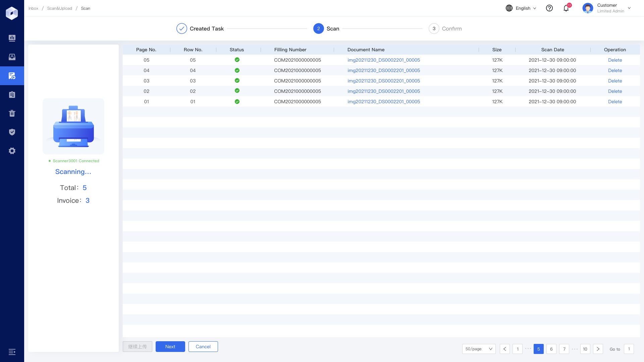
Task: Click the step 2 Scan circle
Action: pyautogui.click(x=319, y=28)
